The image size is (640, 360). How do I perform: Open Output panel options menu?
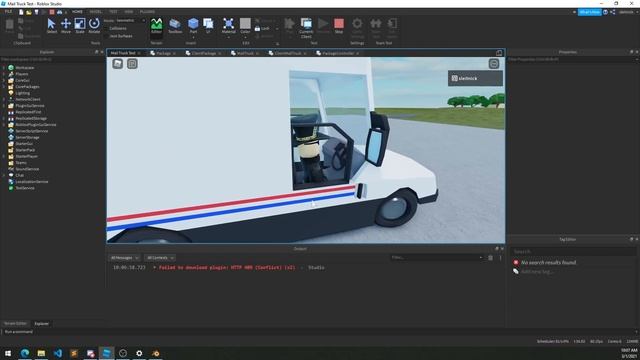click(500, 258)
